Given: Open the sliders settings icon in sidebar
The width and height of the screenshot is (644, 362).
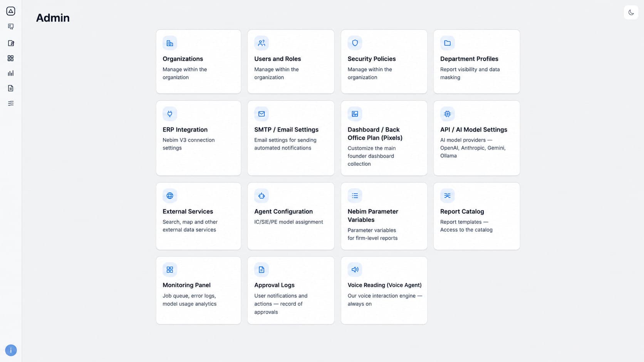Looking at the screenshot, I should [11, 103].
